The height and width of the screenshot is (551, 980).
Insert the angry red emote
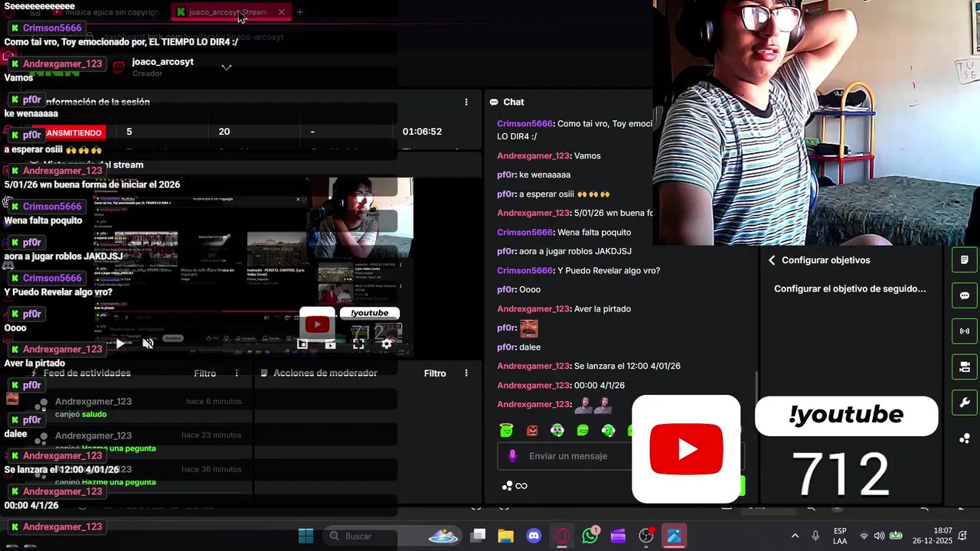[532, 431]
